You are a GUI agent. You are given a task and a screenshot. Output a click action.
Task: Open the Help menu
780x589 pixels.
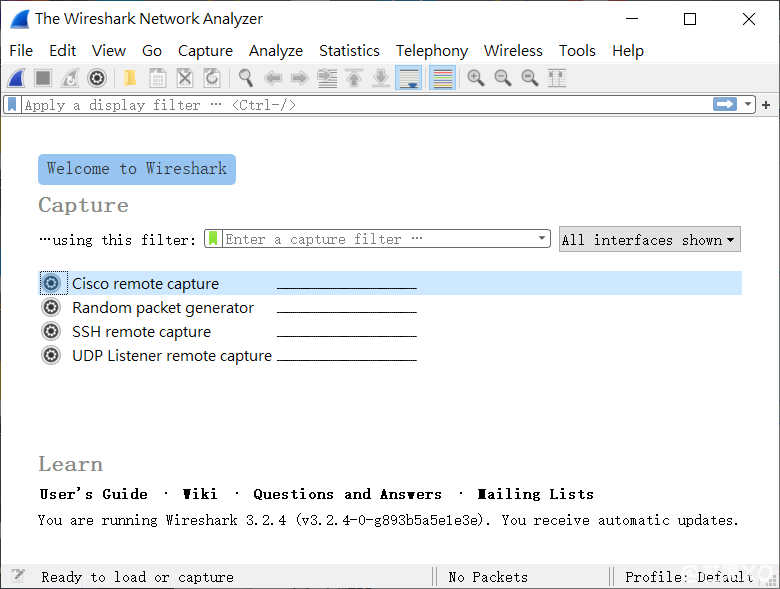click(x=628, y=51)
